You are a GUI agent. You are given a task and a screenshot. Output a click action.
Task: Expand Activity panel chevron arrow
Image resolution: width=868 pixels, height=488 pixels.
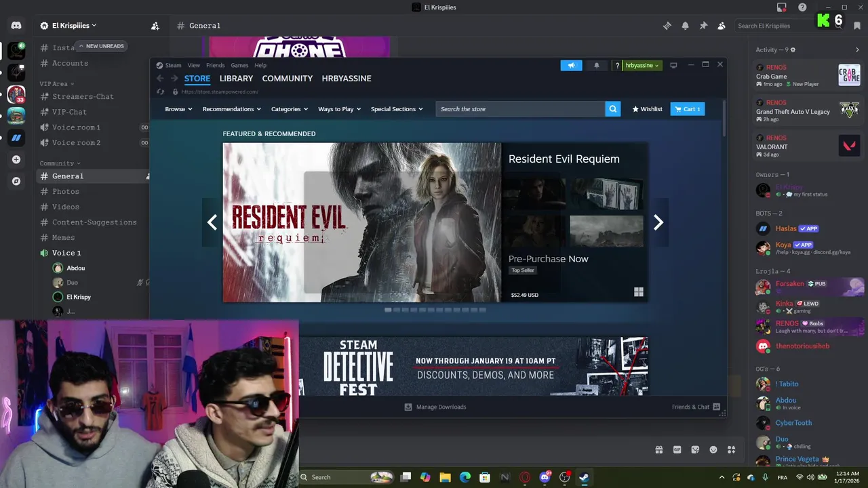(857, 49)
